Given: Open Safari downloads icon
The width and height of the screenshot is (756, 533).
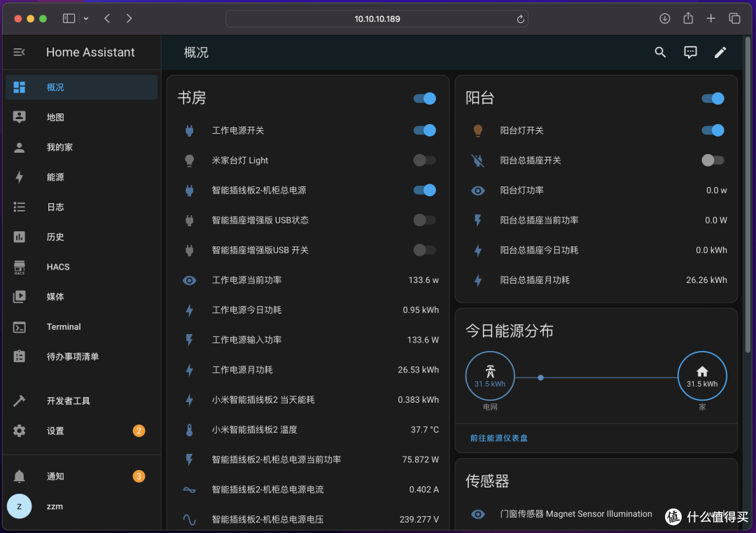Looking at the screenshot, I should click(x=665, y=18).
